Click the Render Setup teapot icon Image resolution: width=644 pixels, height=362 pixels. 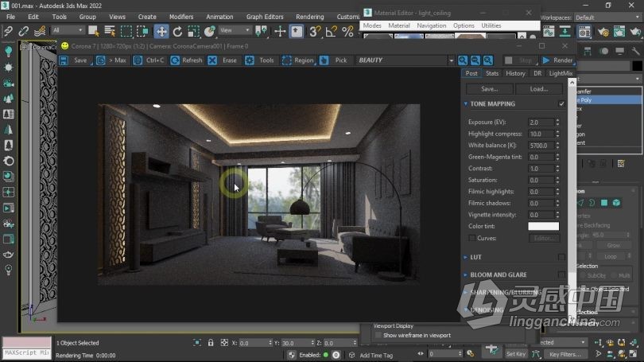tap(603, 32)
